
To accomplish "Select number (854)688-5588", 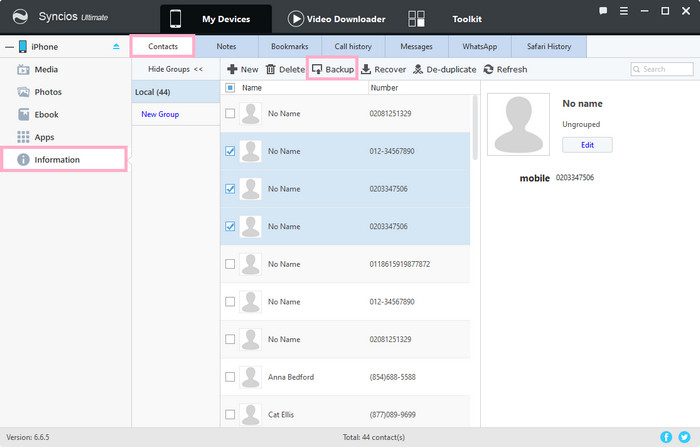I will tap(392, 377).
